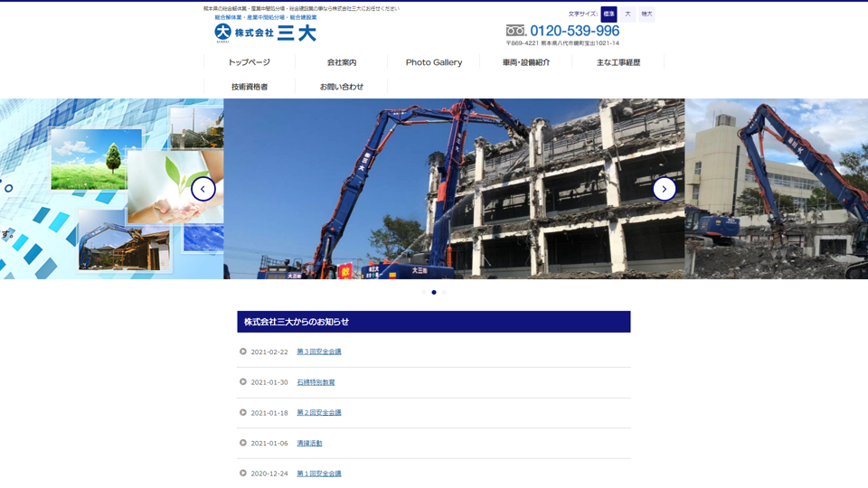Go to the previous carousel slide arrow
Image resolution: width=868 pixels, height=488 pixels.
(203, 189)
